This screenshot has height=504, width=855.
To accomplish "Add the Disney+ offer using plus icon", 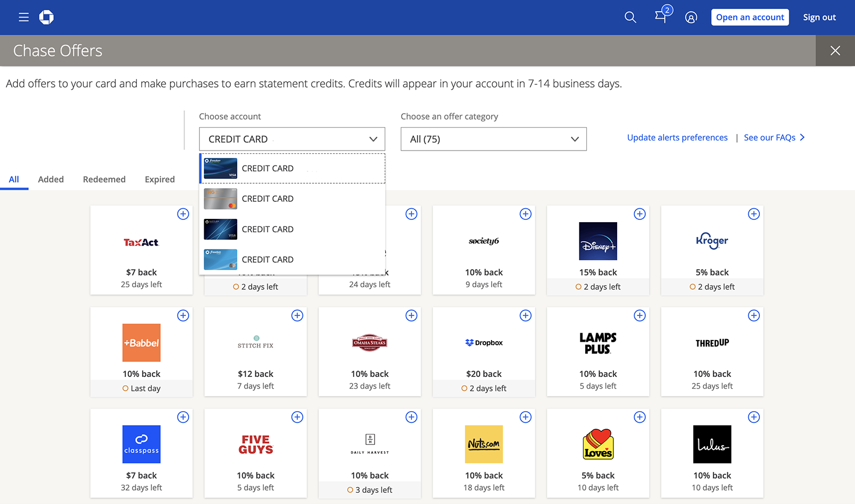I will [x=639, y=214].
